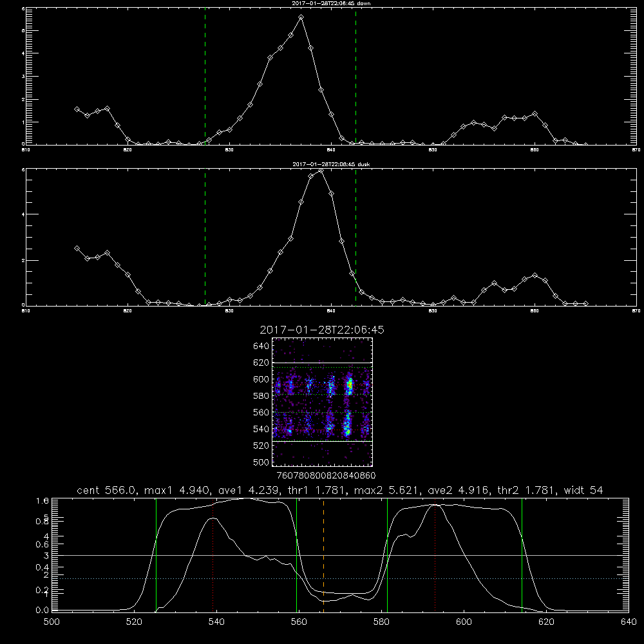This screenshot has width=644, height=644.
Task: Select the peak diamond marker in dawn plot
Action: (x=301, y=17)
